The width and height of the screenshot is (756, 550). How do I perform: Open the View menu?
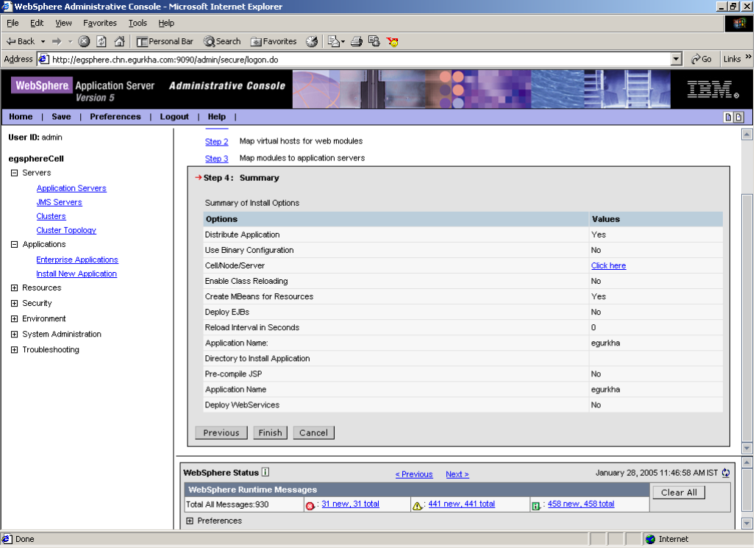[63, 23]
